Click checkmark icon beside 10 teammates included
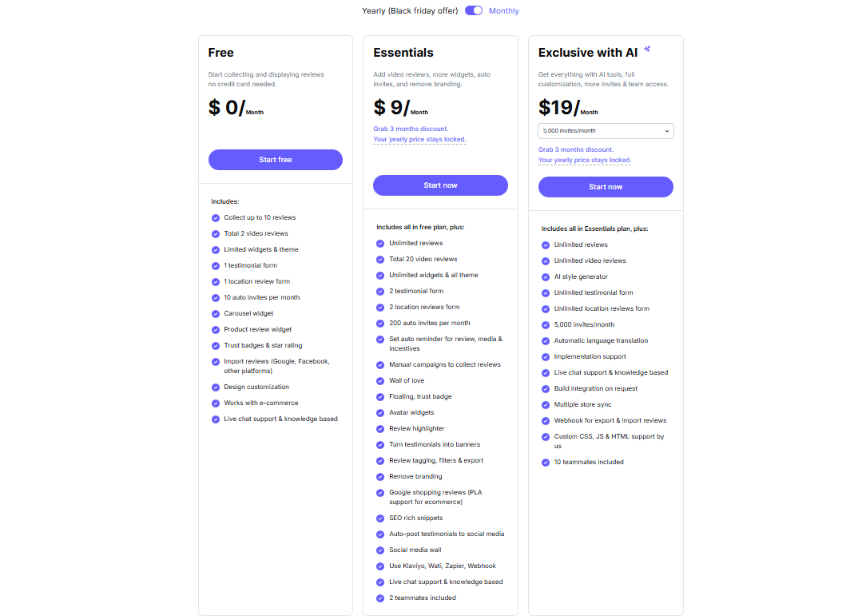The height and width of the screenshot is (616, 858). point(546,463)
